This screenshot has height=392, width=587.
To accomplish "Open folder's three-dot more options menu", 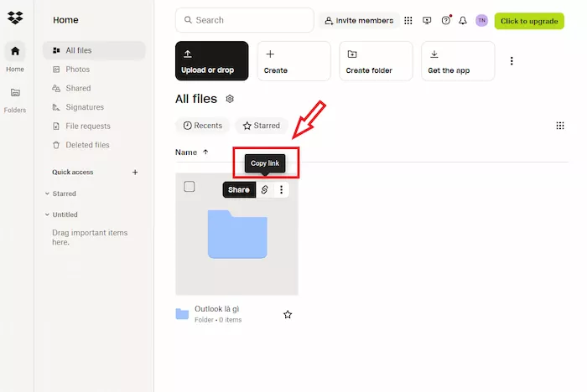I will coord(281,189).
